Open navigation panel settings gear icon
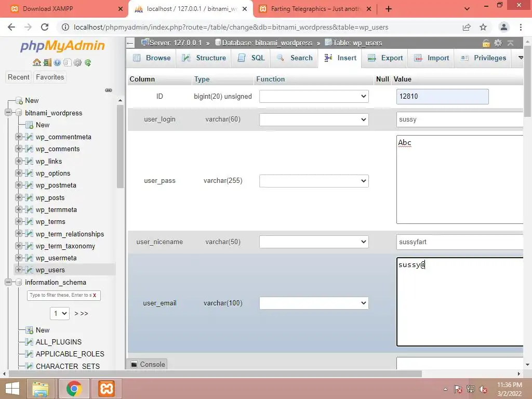532x399 pixels. point(77,62)
